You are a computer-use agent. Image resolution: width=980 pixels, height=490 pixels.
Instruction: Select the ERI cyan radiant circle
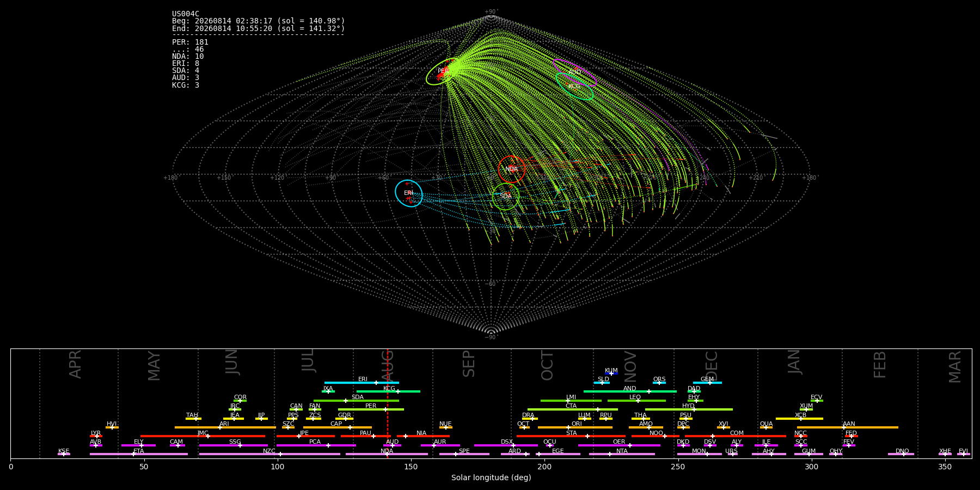[409, 193]
